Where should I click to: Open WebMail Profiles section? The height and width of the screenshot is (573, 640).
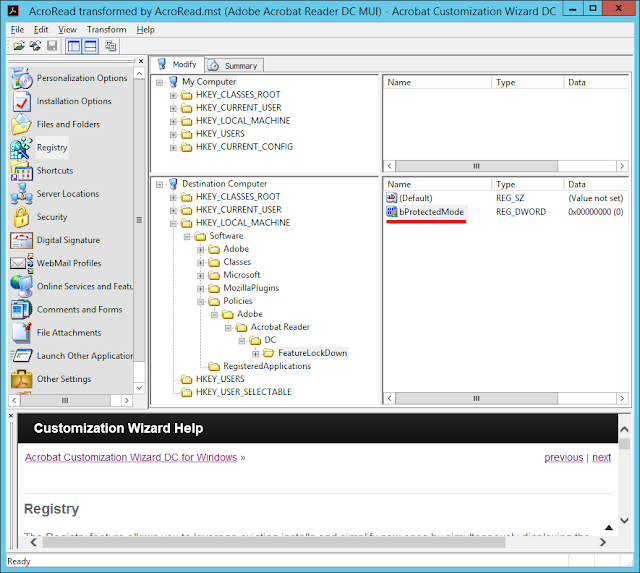click(x=69, y=263)
